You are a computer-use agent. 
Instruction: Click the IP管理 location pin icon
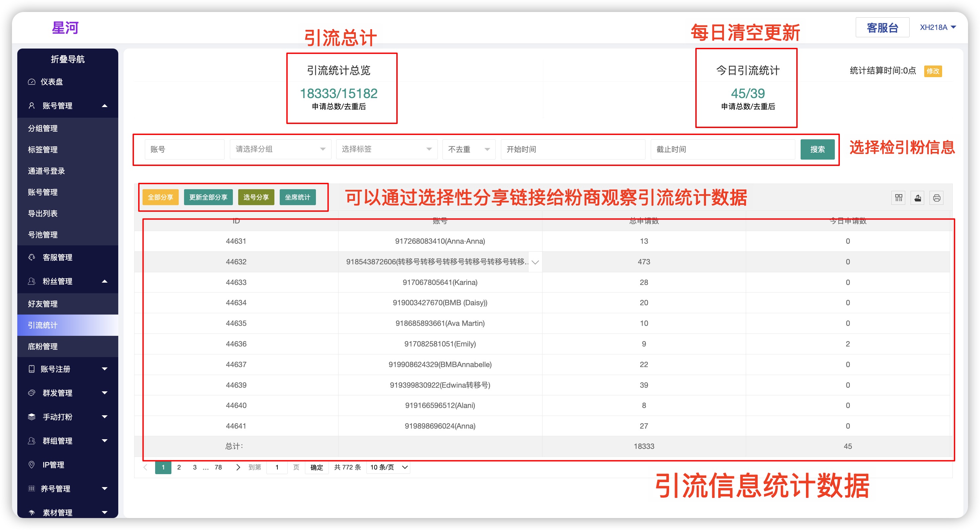[32, 464]
